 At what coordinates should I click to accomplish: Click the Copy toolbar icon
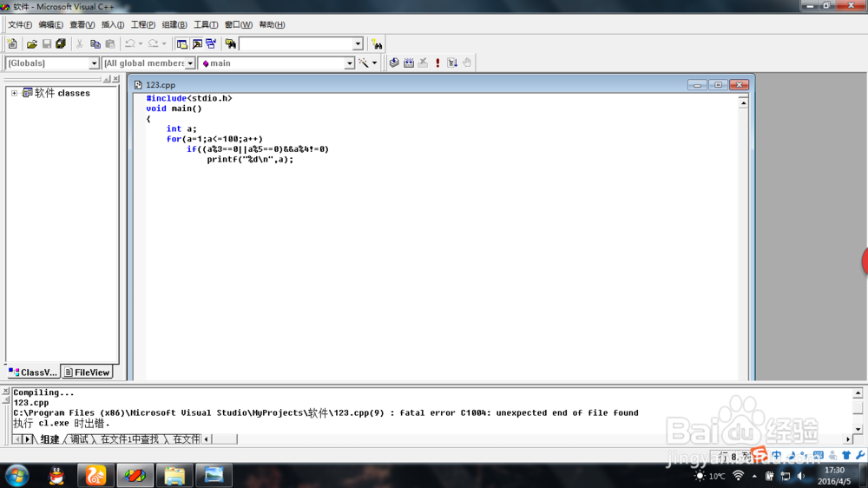pos(95,43)
